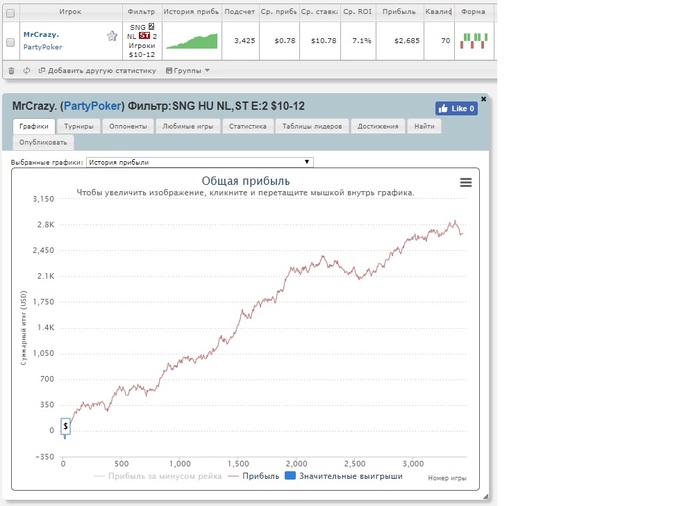Screen dimensions: 700x506
Task: Switch to the 'Турниры' tab
Action: pos(79,126)
